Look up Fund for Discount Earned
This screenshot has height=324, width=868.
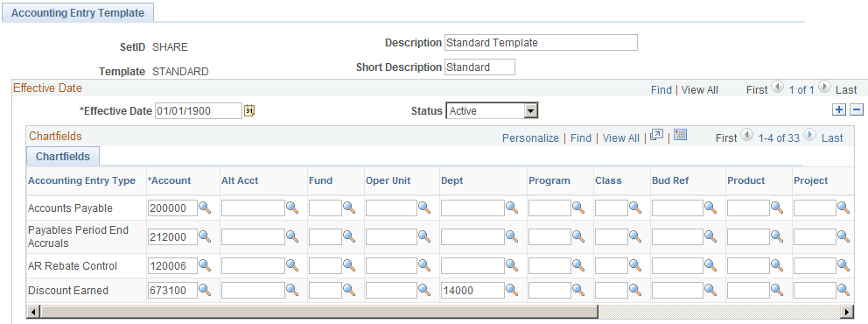pyautogui.click(x=349, y=290)
